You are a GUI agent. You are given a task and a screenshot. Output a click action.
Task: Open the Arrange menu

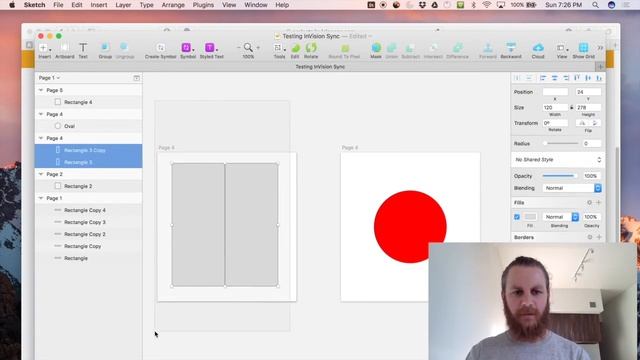173,5
